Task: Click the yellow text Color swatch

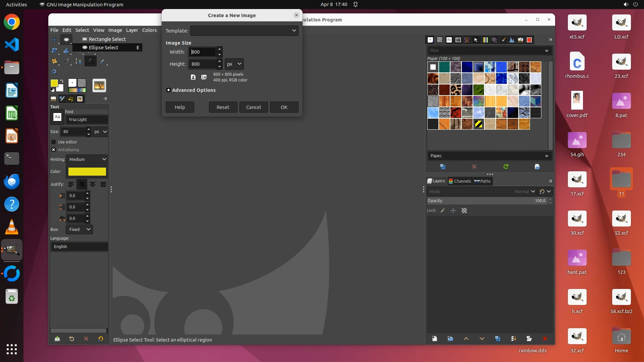Action: [x=87, y=171]
